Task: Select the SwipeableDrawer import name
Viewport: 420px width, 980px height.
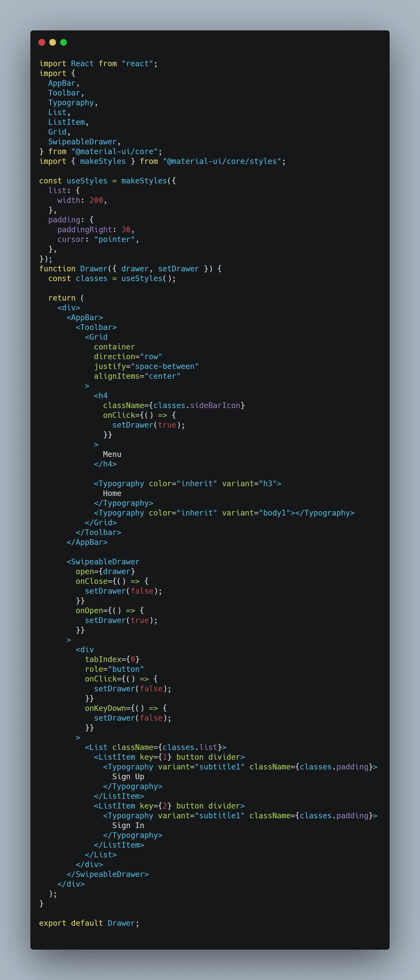Action: (x=82, y=142)
